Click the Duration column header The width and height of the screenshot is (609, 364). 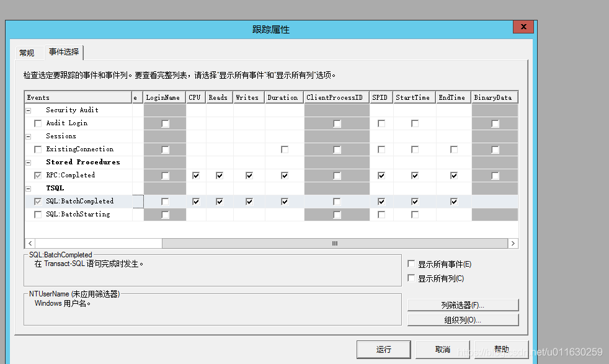pos(285,97)
